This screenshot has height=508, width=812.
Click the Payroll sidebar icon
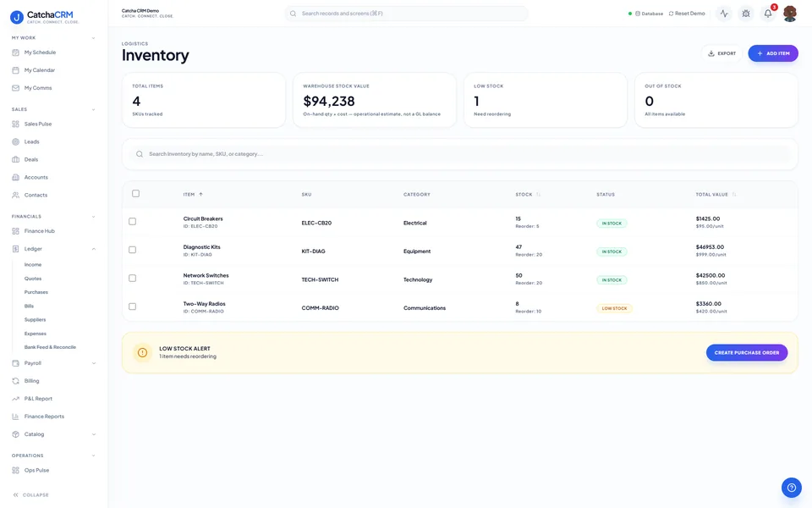[x=15, y=363]
